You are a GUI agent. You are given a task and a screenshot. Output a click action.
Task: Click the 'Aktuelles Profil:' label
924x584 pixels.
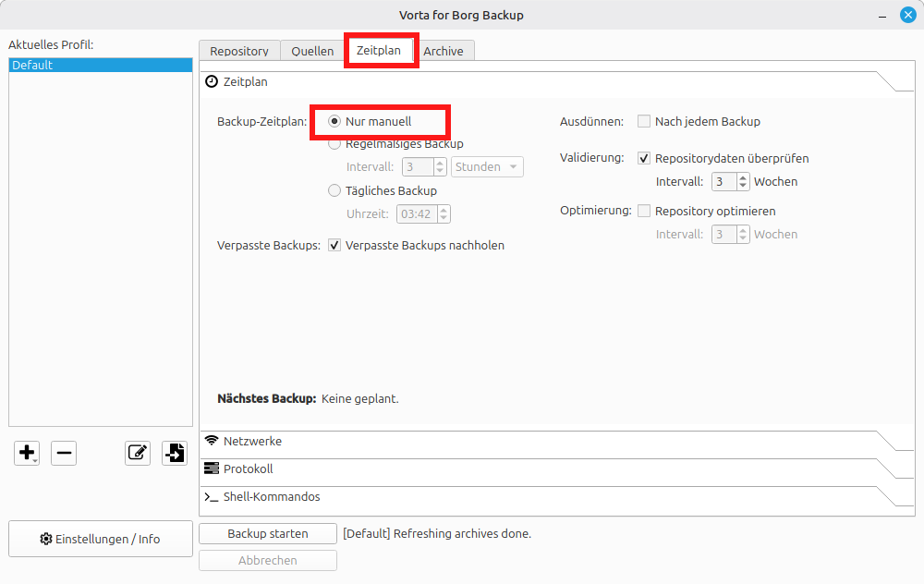51,44
